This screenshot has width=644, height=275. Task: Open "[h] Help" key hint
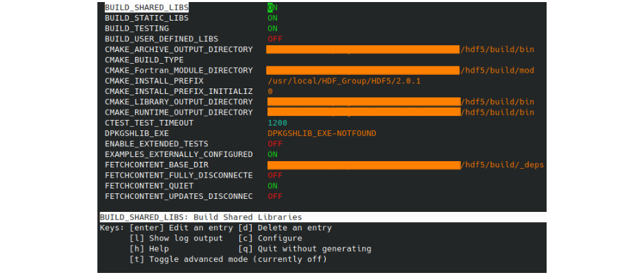[149, 248]
